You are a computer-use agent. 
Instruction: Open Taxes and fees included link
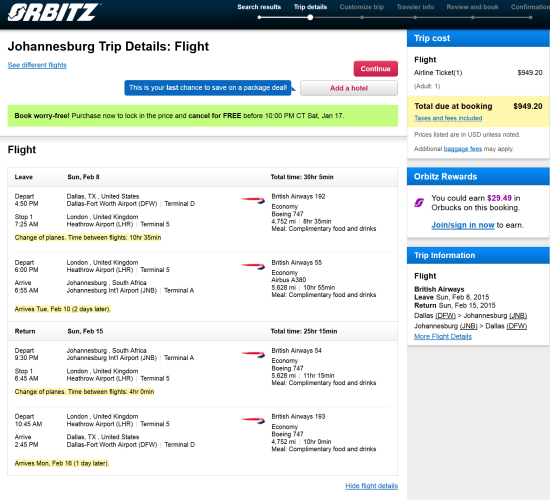point(448,118)
